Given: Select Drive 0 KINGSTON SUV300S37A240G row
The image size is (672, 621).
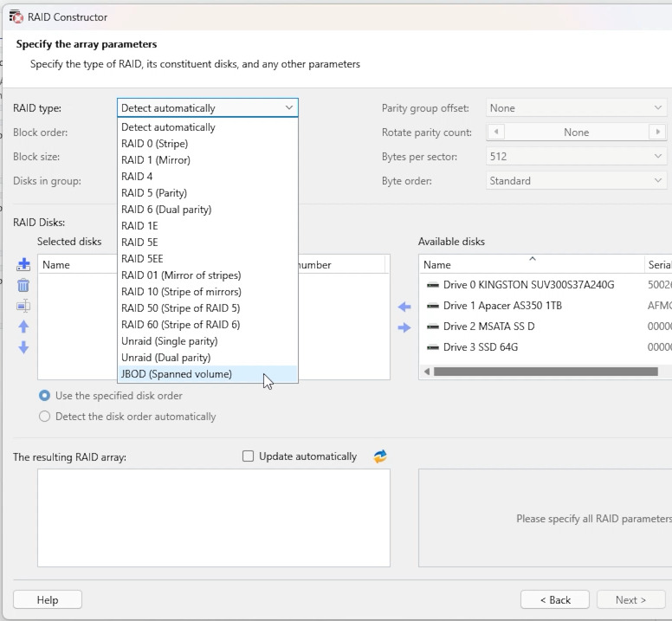Looking at the screenshot, I should coord(546,285).
